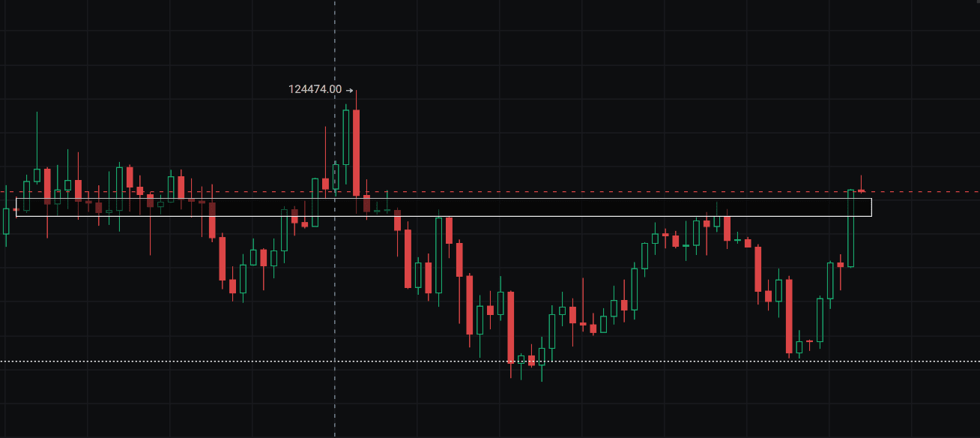The width and height of the screenshot is (980, 438).
Task: Click the big red candle under the 124474.00 peak
Action: pyautogui.click(x=356, y=150)
